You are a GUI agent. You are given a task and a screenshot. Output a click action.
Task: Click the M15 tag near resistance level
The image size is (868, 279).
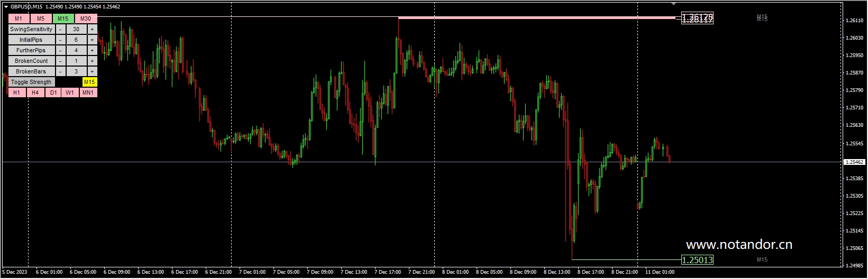(762, 18)
